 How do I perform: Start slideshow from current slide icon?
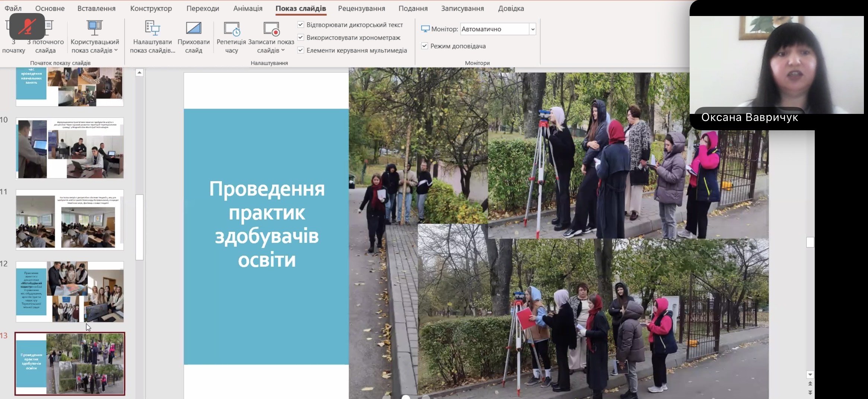[48, 27]
